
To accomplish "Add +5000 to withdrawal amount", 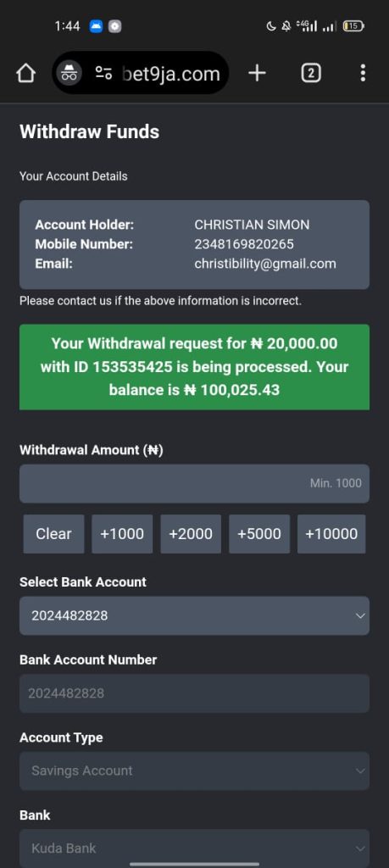I will [259, 534].
